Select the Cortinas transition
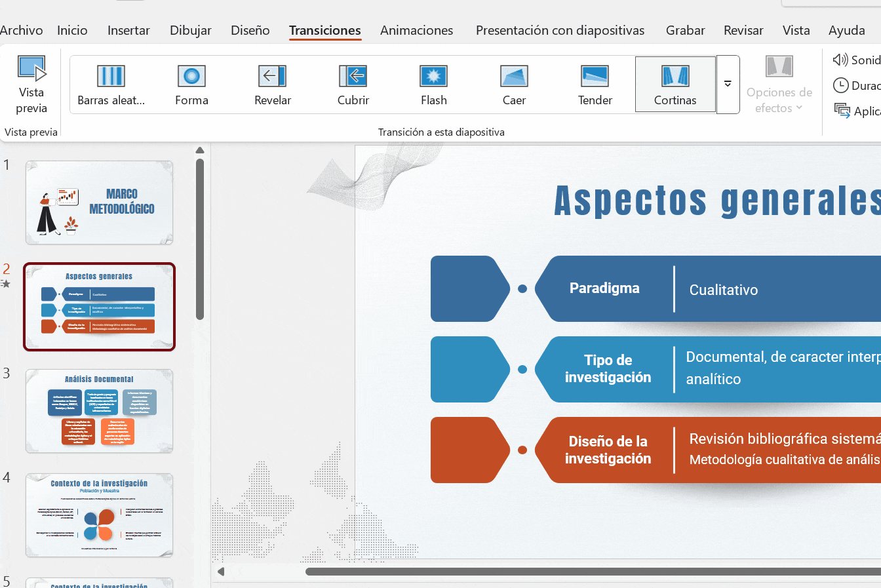The image size is (881, 588). click(x=675, y=85)
